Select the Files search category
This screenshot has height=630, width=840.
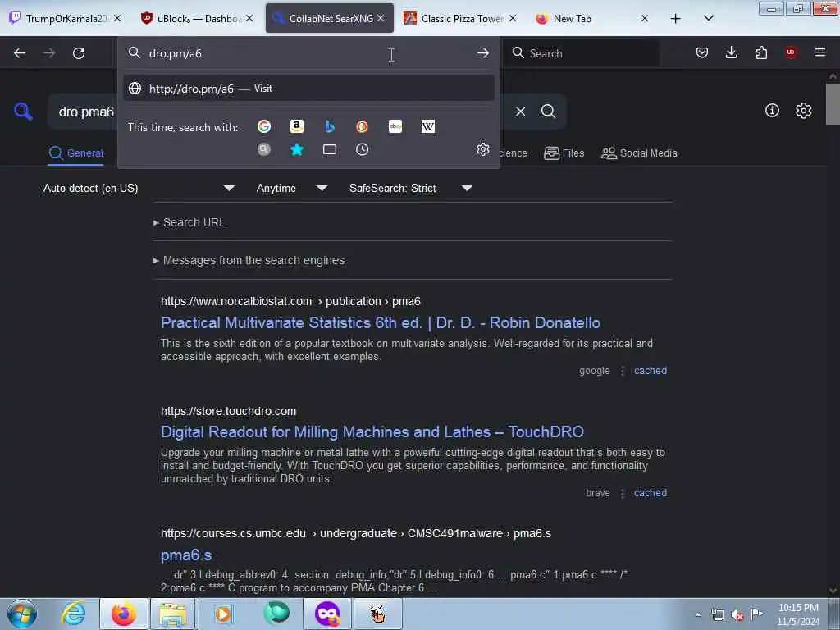tap(564, 153)
